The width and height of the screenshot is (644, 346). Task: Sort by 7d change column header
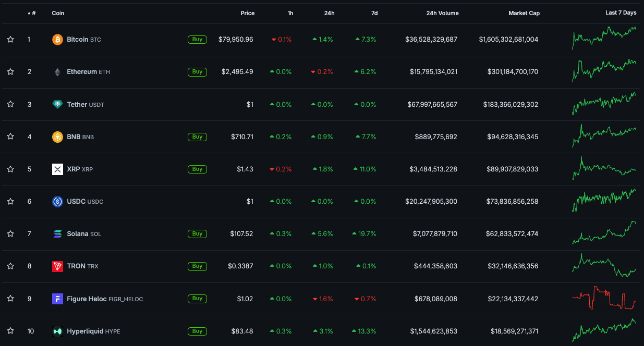[374, 13]
